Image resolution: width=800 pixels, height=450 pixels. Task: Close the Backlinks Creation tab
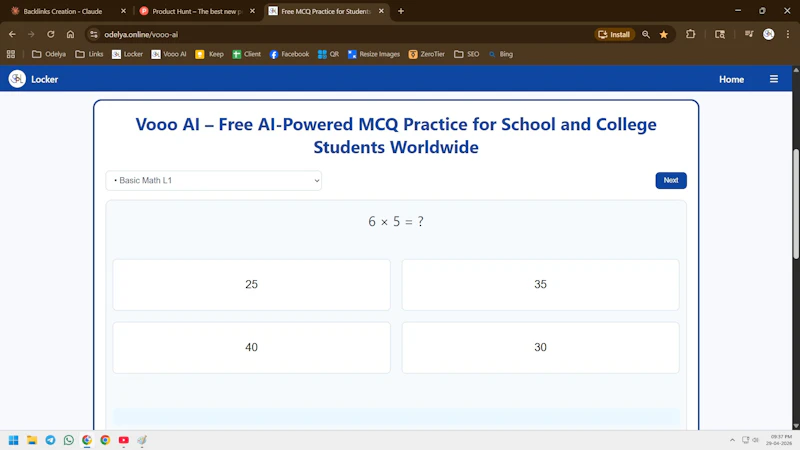click(123, 11)
